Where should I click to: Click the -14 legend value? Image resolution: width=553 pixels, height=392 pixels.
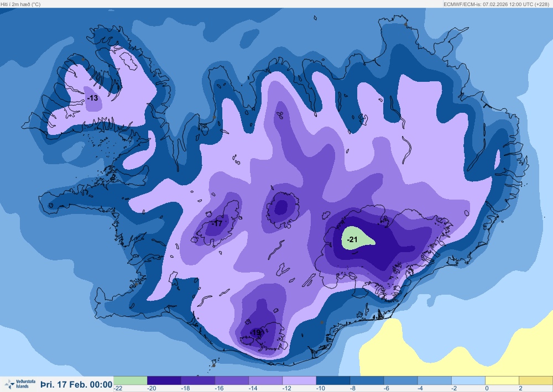253,389
